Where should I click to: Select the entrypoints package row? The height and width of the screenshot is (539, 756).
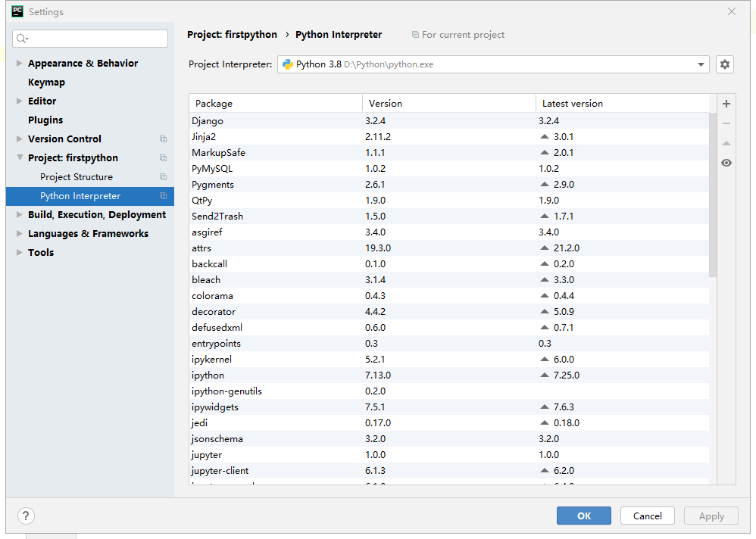tap(449, 344)
